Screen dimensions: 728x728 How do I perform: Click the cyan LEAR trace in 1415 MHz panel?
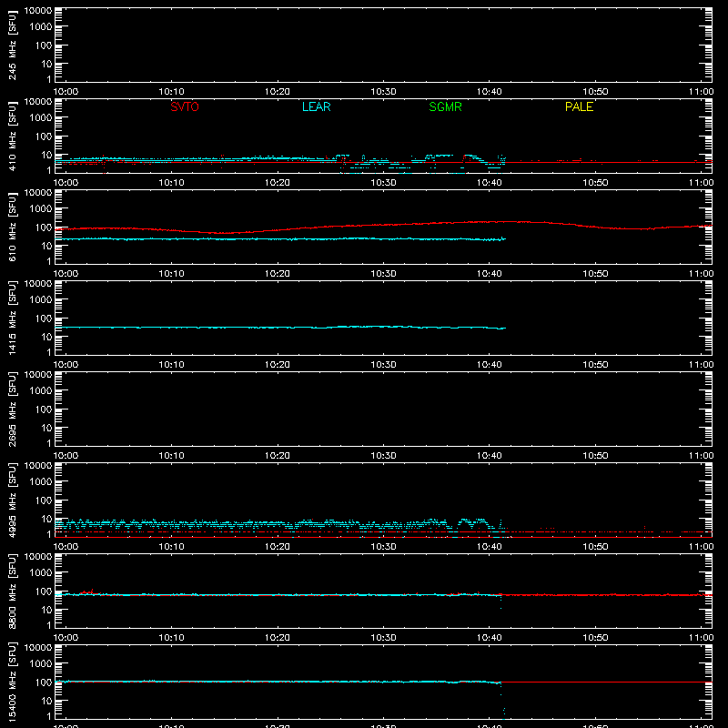tap(278, 328)
